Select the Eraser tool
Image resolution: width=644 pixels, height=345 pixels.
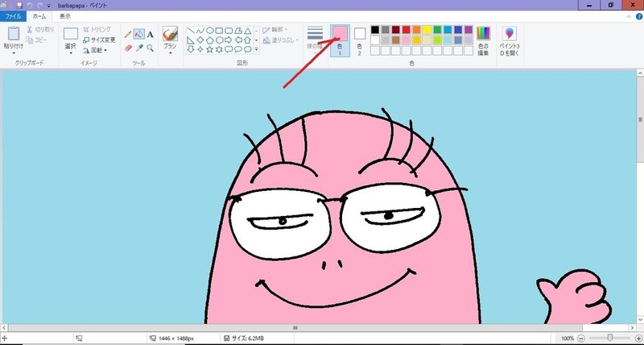click(128, 48)
